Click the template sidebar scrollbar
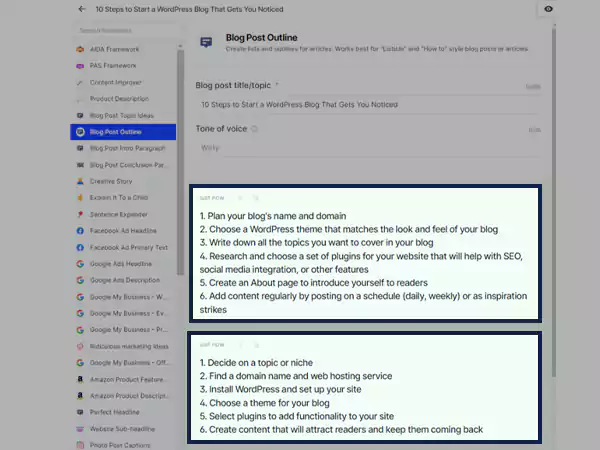This screenshot has width=600, height=450. (x=181, y=120)
